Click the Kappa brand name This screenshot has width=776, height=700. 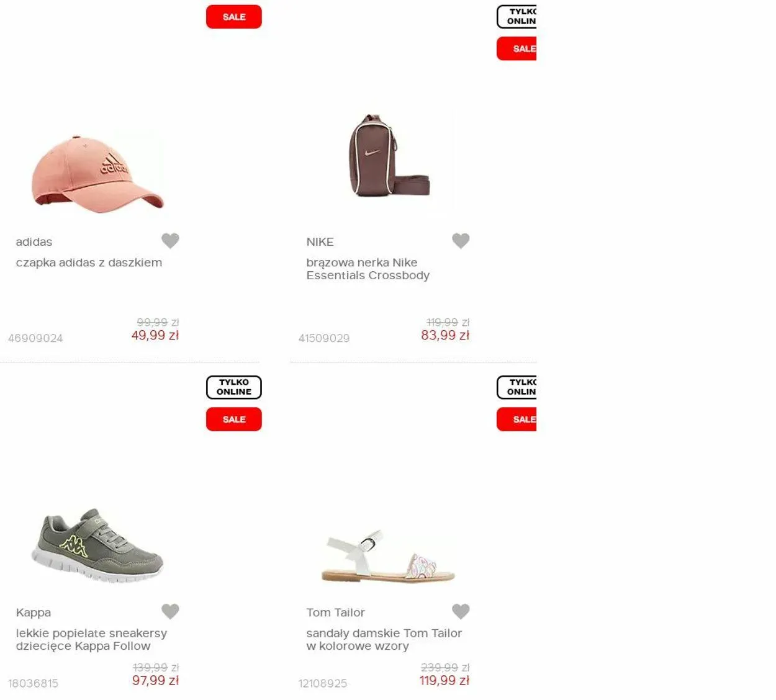(x=34, y=612)
